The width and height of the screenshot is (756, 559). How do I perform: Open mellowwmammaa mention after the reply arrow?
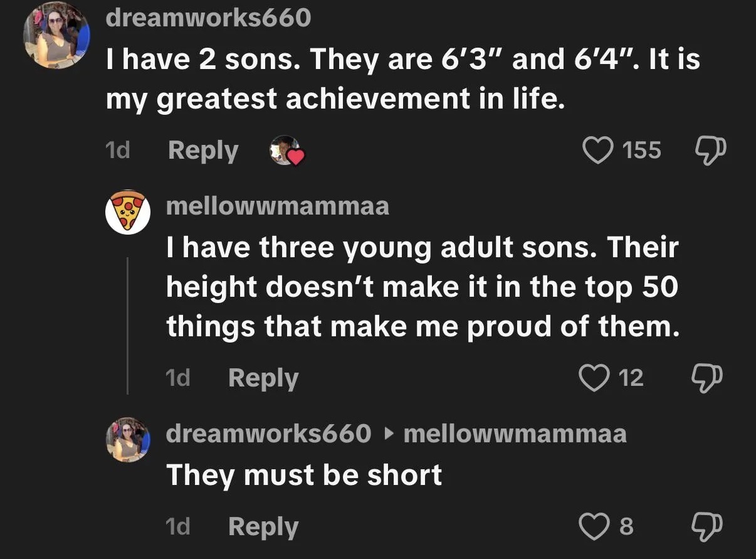pos(515,434)
